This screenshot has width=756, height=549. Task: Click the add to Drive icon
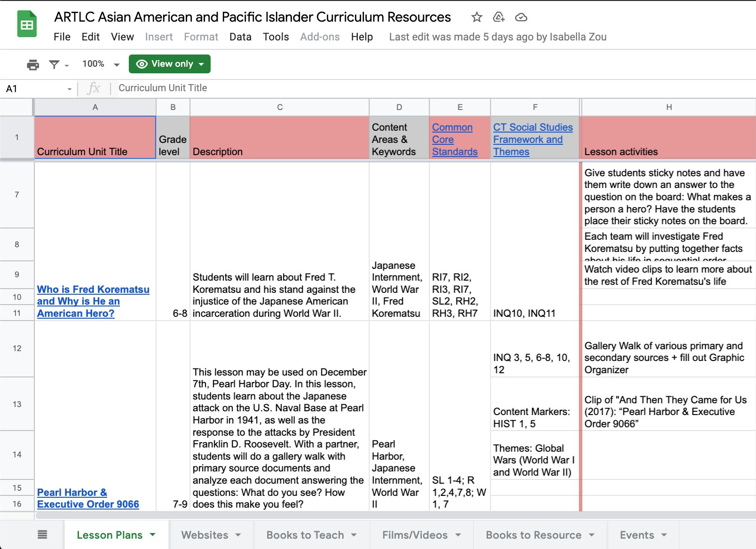click(x=499, y=17)
